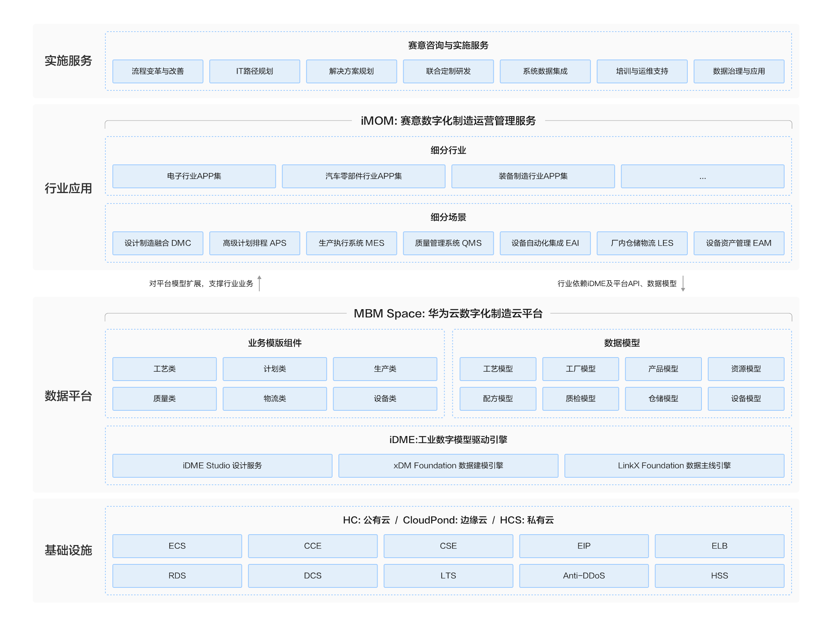Select the IT路径规划 box
This screenshot has width=840, height=628.
pyautogui.click(x=254, y=71)
